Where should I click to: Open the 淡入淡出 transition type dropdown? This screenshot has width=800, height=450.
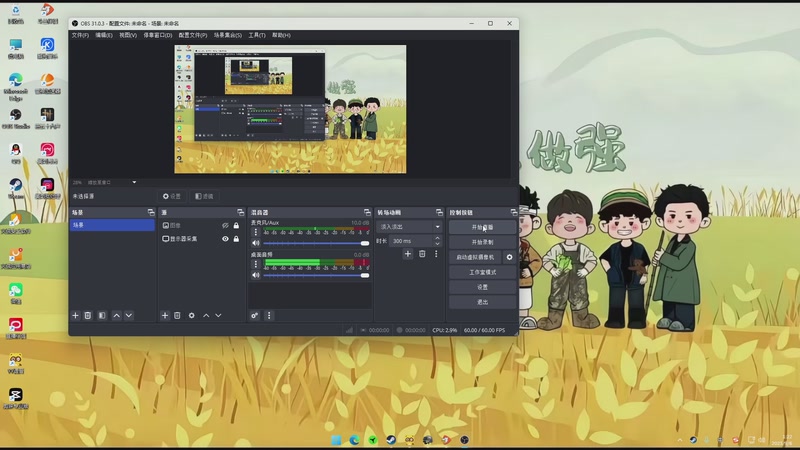[x=409, y=227]
